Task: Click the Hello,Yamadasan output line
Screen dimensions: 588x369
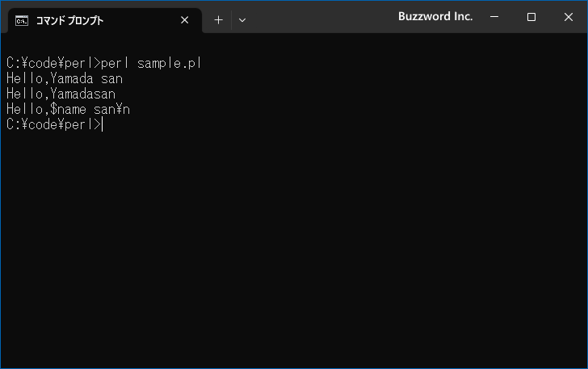Action: (61, 94)
